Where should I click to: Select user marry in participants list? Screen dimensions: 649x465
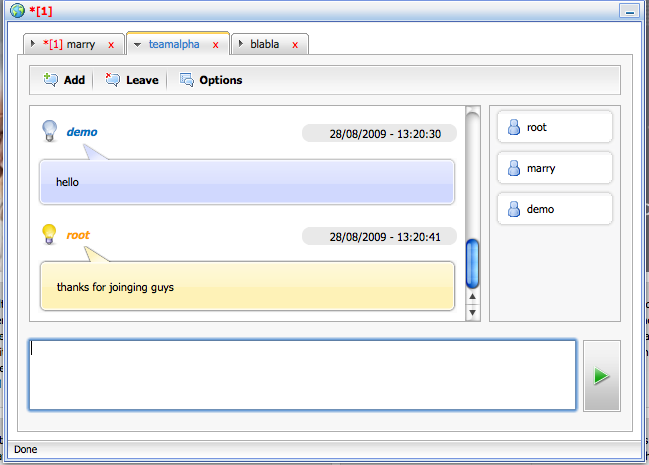coord(555,168)
